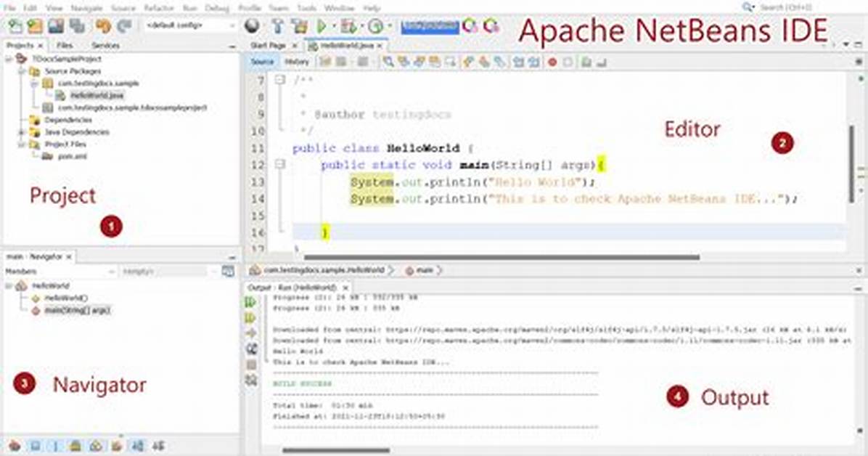Click the editor vertical scrollbar thumb
This screenshot has width=868, height=456.
click(851, 163)
